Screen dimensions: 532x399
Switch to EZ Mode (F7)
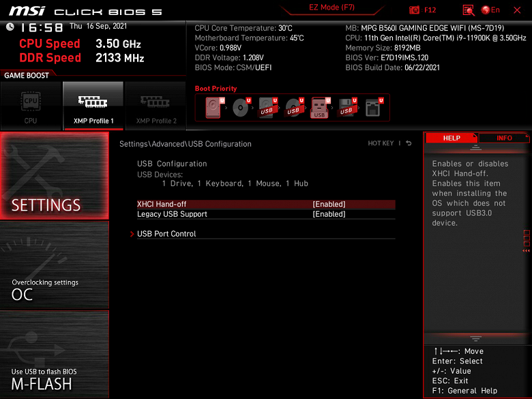(332, 8)
